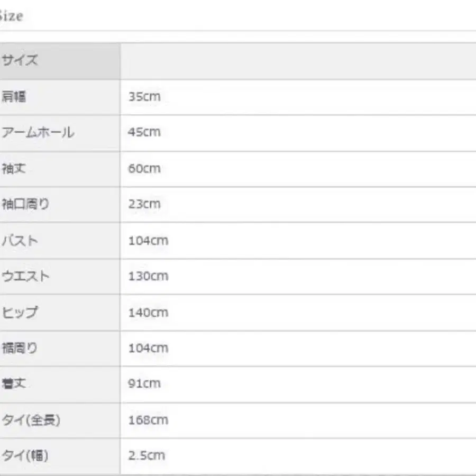The image size is (476, 476).
Task: Select the 104cm value in バスト row
Action: click(x=148, y=241)
